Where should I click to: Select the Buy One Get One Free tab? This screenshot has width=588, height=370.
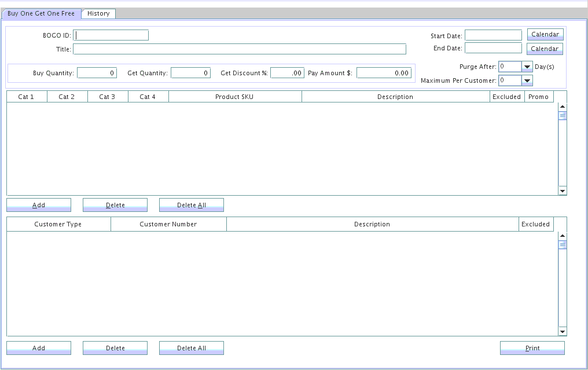point(41,13)
